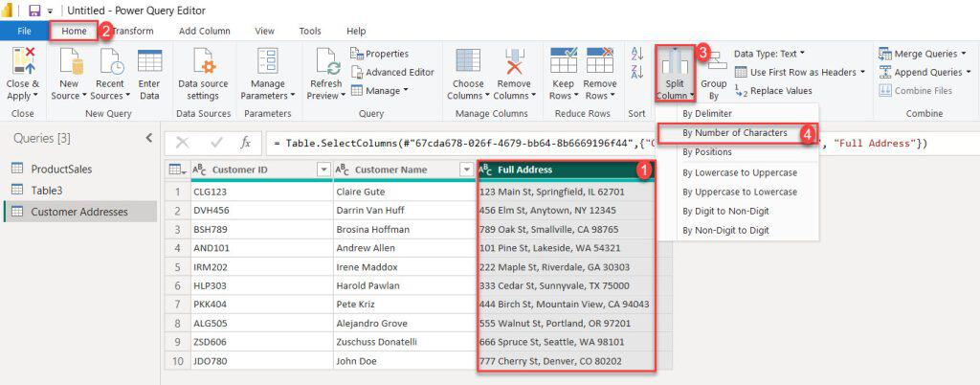
Task: Collapse the Queries pane
Action: 148,138
